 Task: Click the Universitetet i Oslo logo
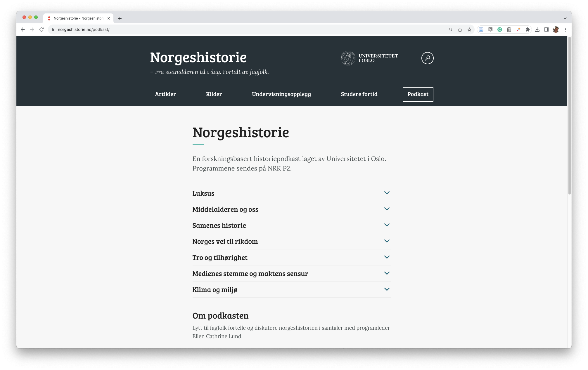click(x=369, y=58)
